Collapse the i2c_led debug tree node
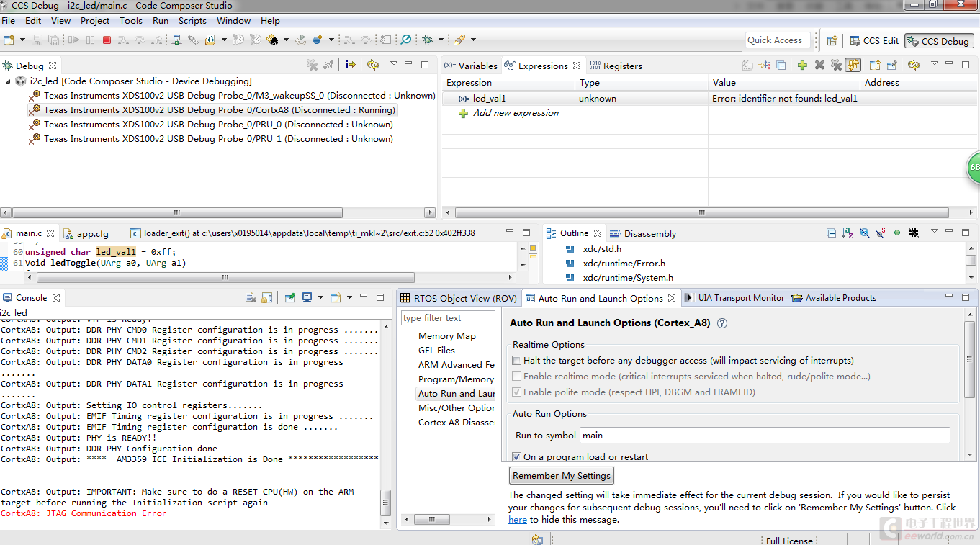Image resolution: width=980 pixels, height=545 pixels. 8,81
